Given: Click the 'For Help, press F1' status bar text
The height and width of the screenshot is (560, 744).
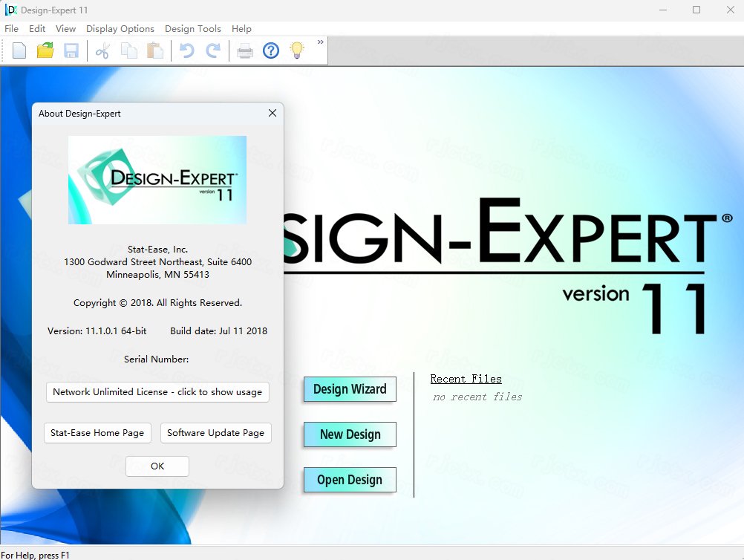Looking at the screenshot, I should click(35, 556).
